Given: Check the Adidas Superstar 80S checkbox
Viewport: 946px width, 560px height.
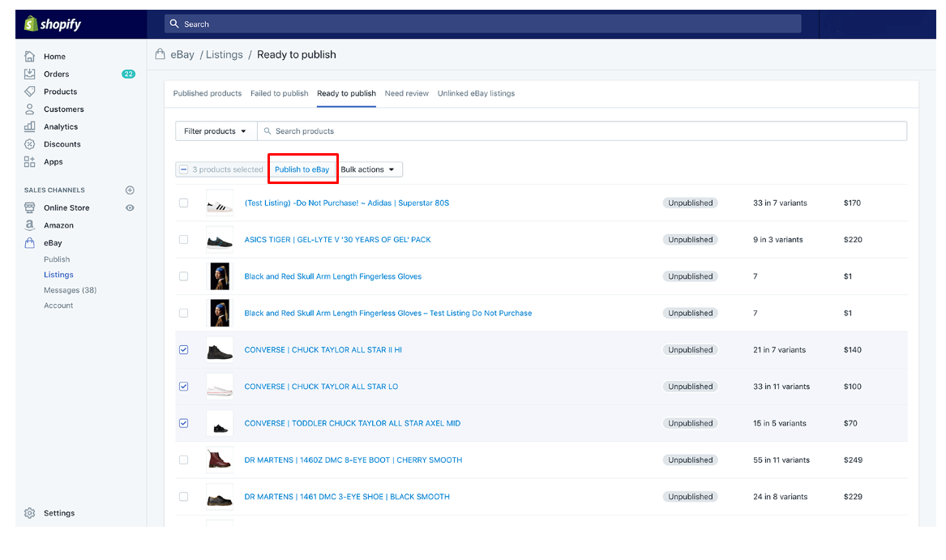Looking at the screenshot, I should point(183,203).
